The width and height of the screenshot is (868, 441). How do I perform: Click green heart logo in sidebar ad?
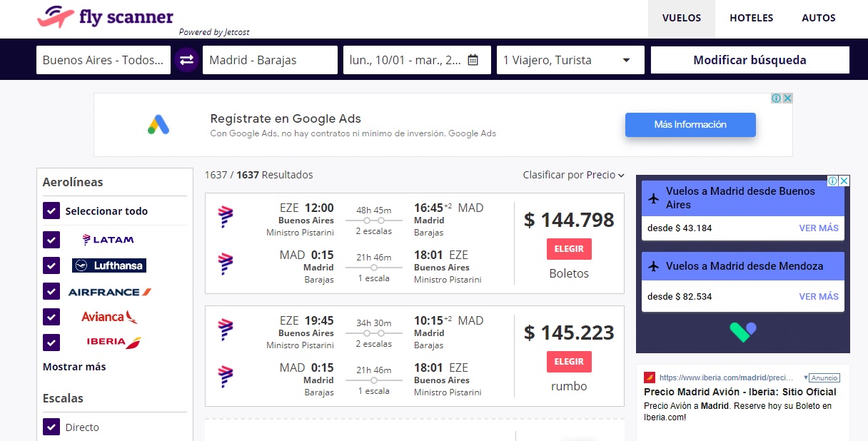[742, 332]
